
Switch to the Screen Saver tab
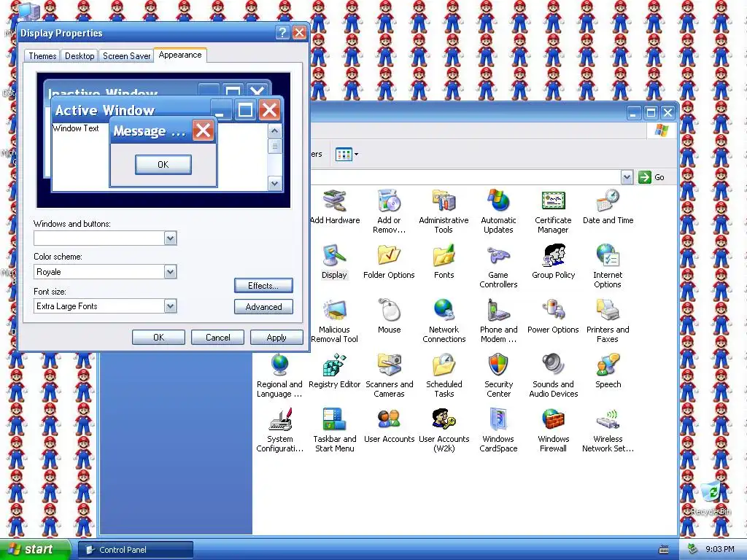point(127,55)
